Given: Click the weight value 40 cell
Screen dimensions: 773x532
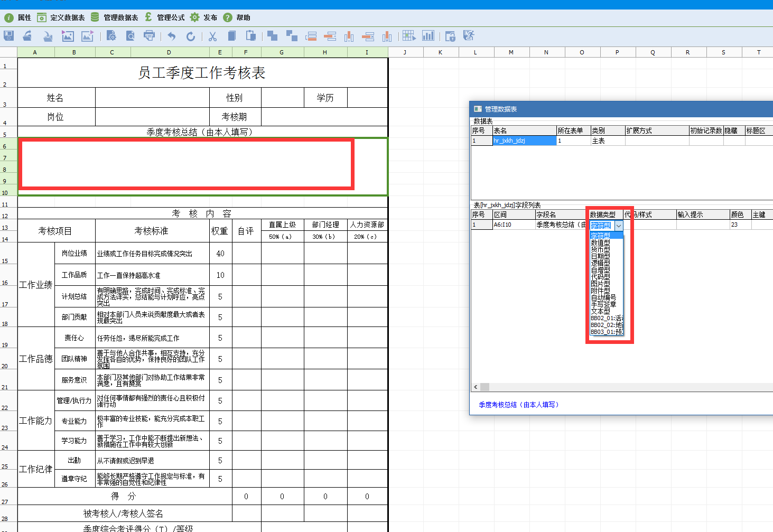Looking at the screenshot, I should (220, 254).
